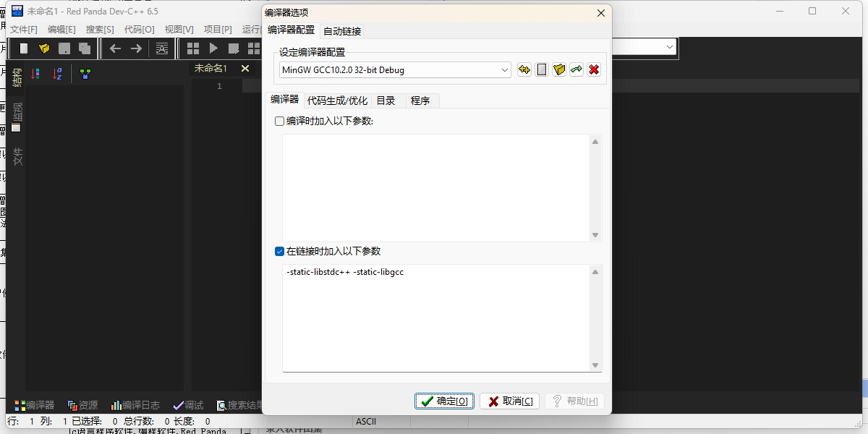Click the Run play toolbar icon
This screenshot has height=434, width=868.
(213, 48)
